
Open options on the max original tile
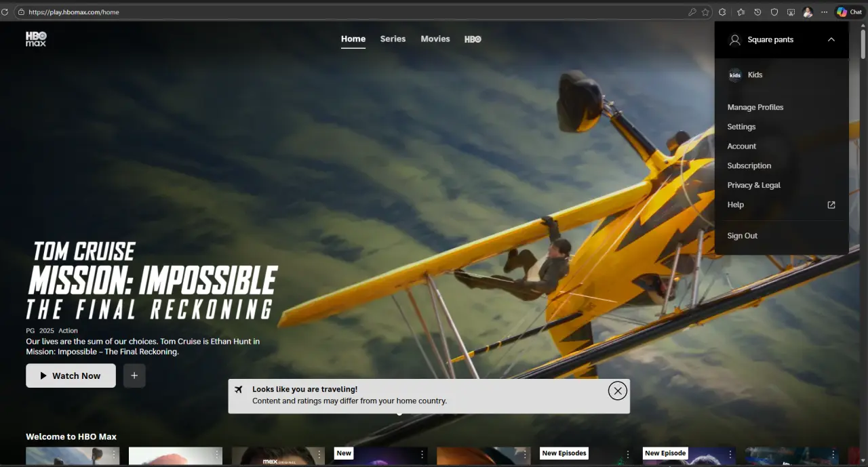[319, 454]
